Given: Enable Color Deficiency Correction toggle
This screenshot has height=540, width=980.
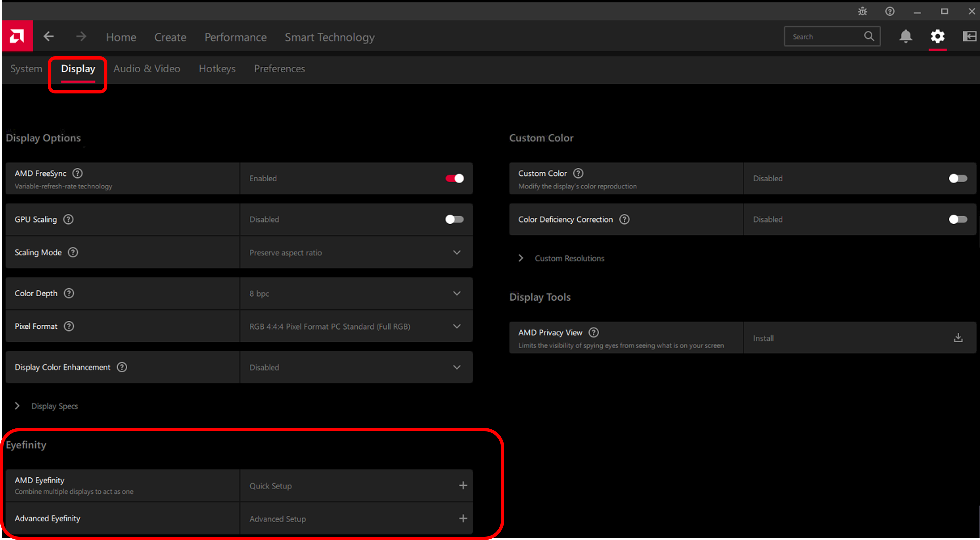Looking at the screenshot, I should [x=958, y=219].
